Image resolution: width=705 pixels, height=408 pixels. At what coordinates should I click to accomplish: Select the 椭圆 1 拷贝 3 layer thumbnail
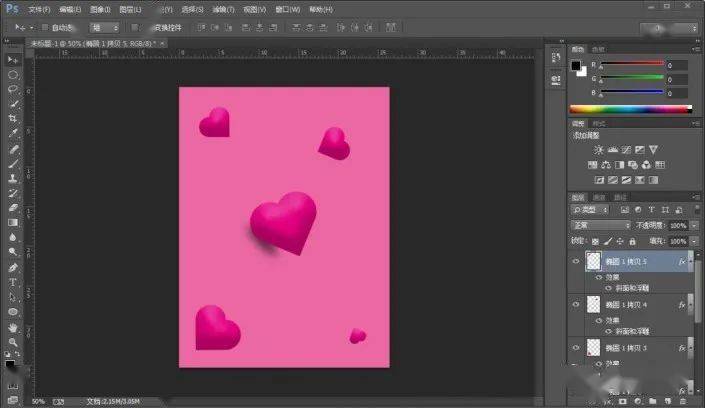tap(593, 348)
